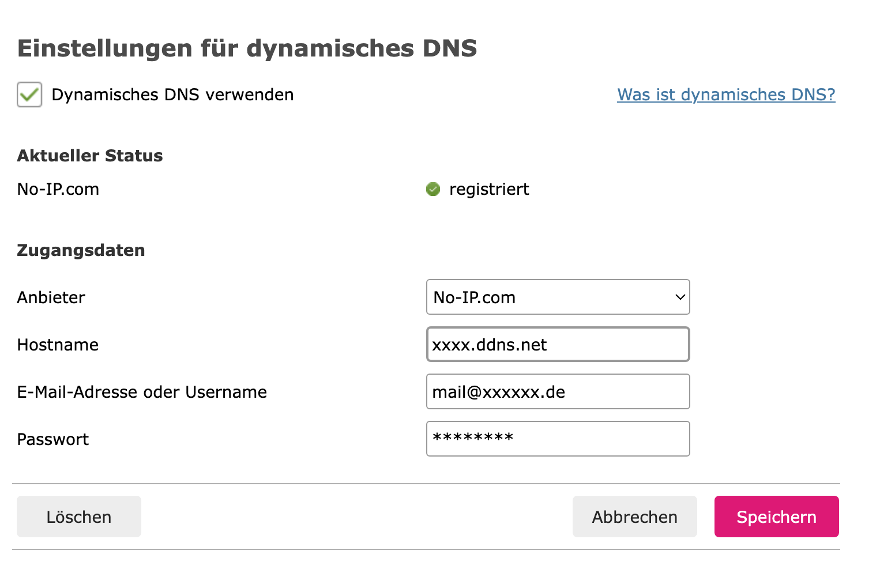The height and width of the screenshot is (588, 895).
Task: Click the registriert status text
Action: (x=489, y=189)
